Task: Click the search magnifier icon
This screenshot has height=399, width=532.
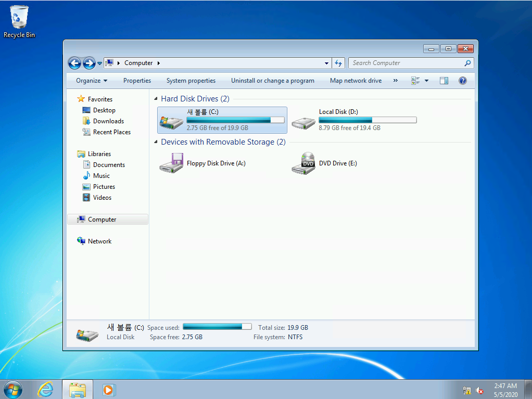Action: pyautogui.click(x=467, y=63)
